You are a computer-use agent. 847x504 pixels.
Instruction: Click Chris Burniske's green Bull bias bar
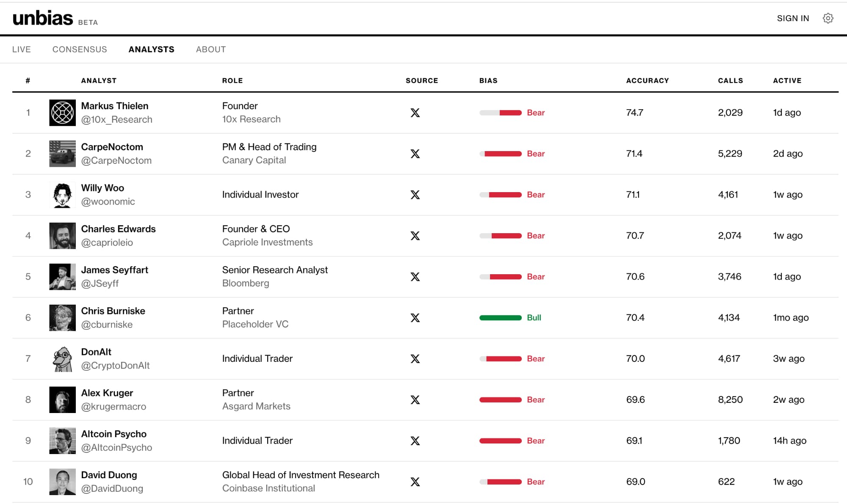[500, 318]
